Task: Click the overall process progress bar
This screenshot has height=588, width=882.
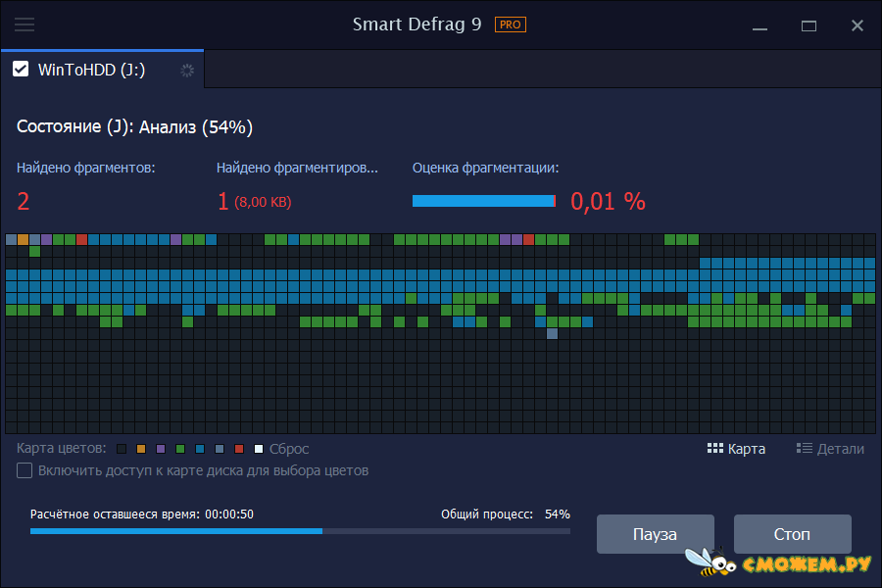Action: (x=301, y=531)
